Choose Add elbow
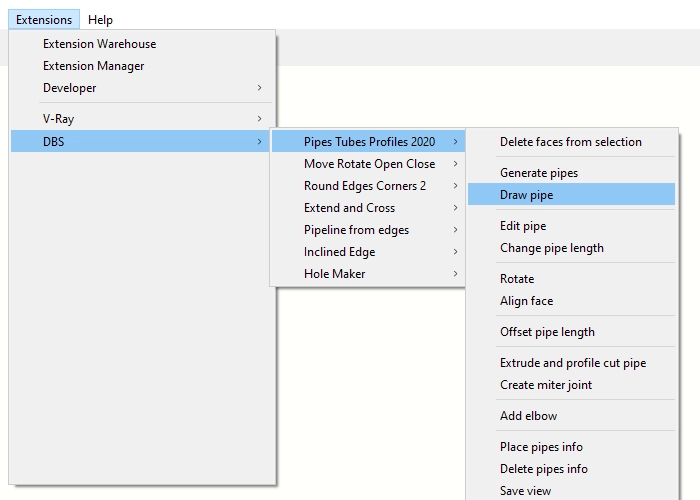 tap(571, 416)
